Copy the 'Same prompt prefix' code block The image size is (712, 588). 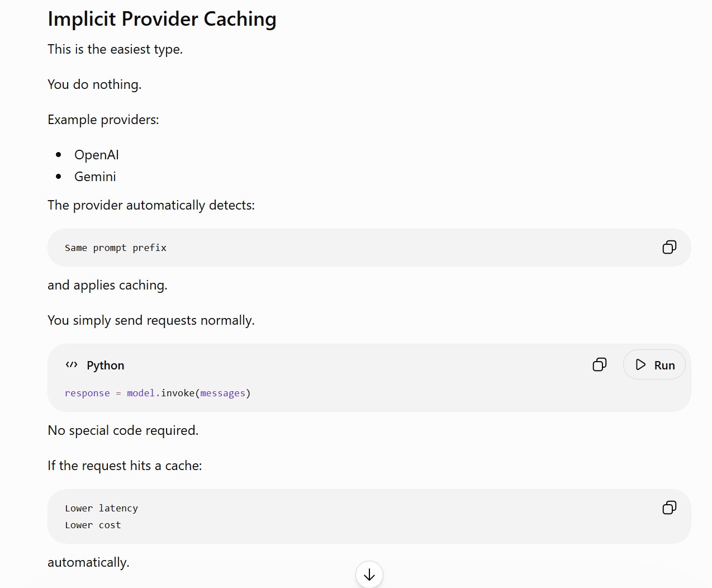pos(669,247)
